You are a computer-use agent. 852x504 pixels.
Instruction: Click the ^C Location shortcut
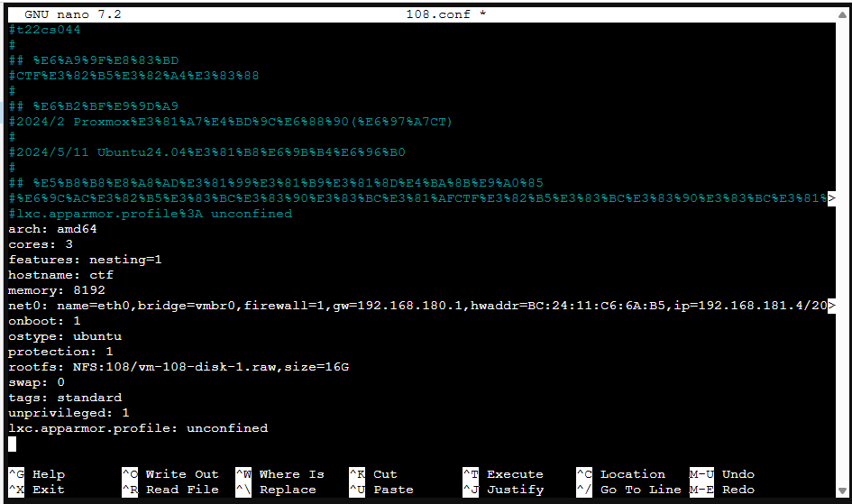(x=620, y=474)
